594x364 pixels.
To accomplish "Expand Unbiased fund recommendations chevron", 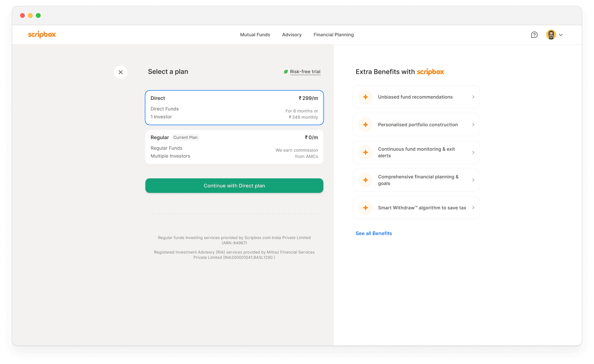I will 473,97.
